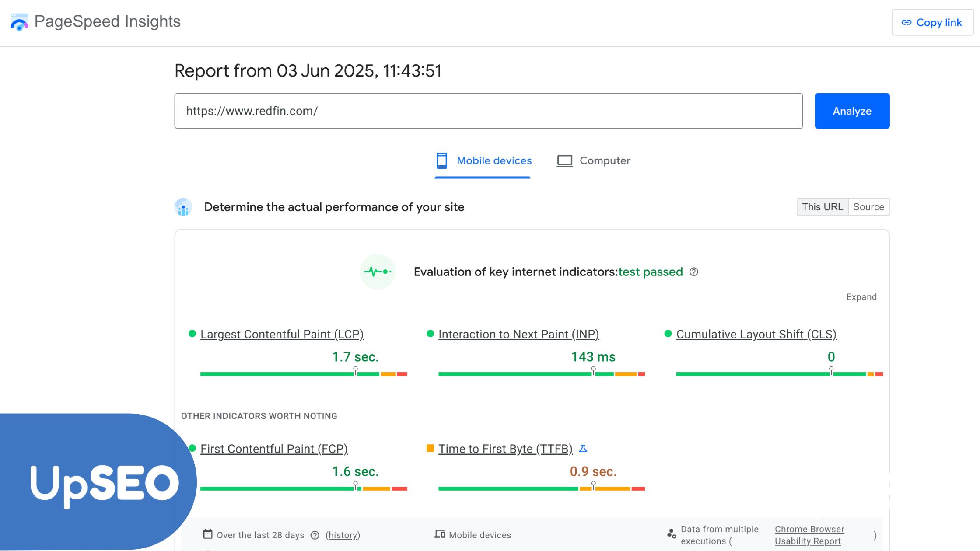The height and width of the screenshot is (551, 980).
Task: Click the FCP distribution bar marker
Action: [x=355, y=486]
